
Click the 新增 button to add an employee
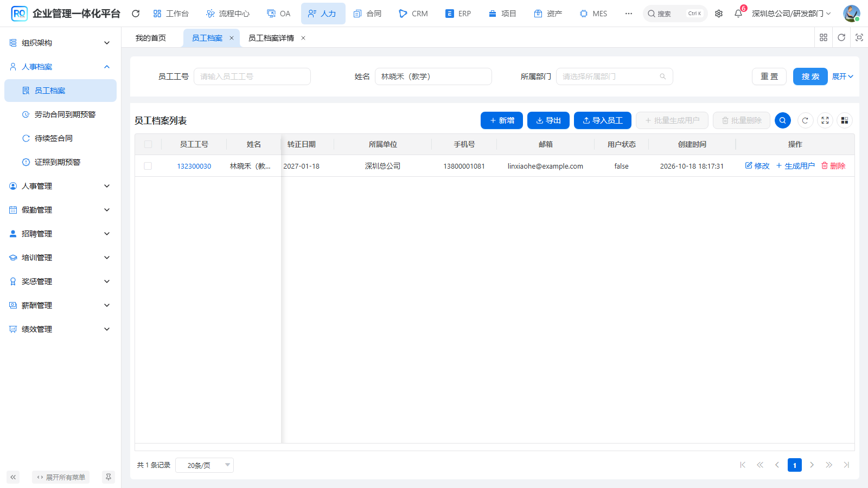click(x=502, y=120)
